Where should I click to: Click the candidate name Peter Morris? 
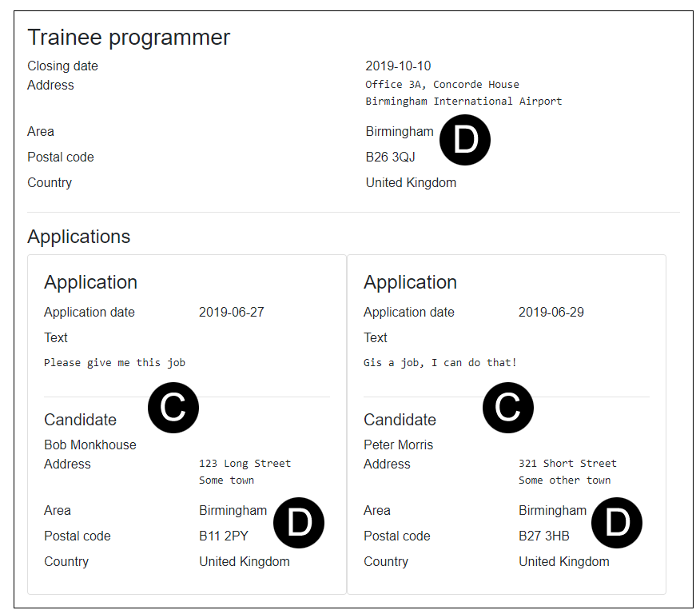click(x=398, y=445)
